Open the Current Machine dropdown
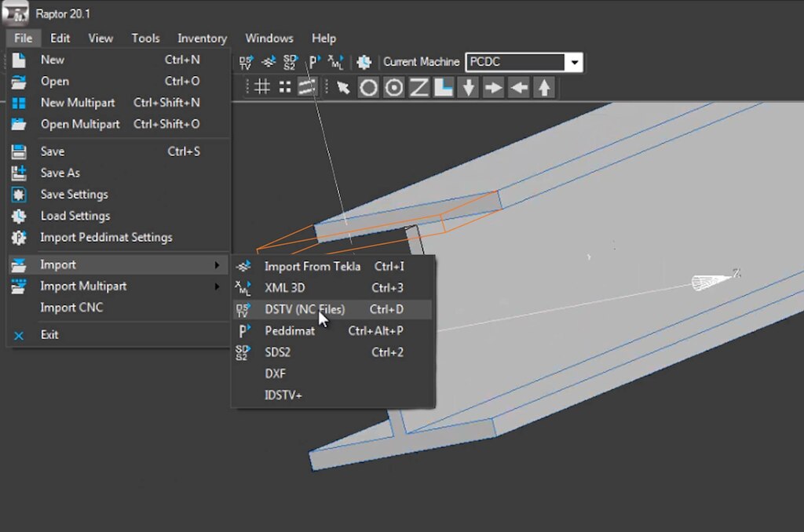The height and width of the screenshot is (532, 804). [576, 62]
